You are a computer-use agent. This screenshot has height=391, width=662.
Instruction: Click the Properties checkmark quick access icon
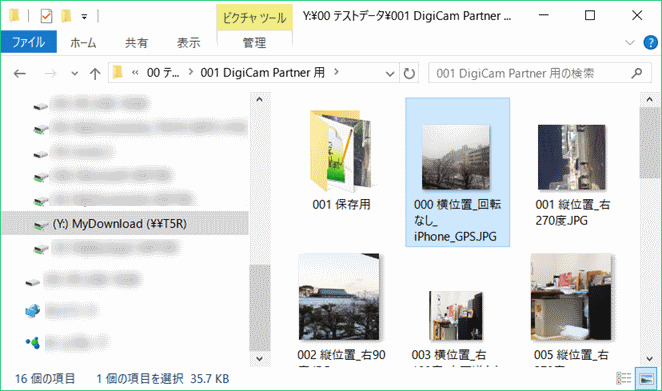coord(46,16)
